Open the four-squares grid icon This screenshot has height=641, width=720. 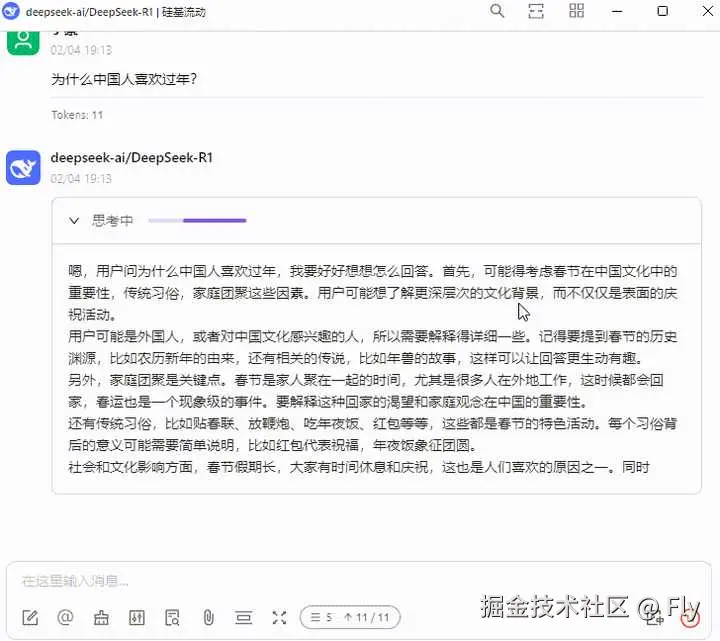coord(576,11)
